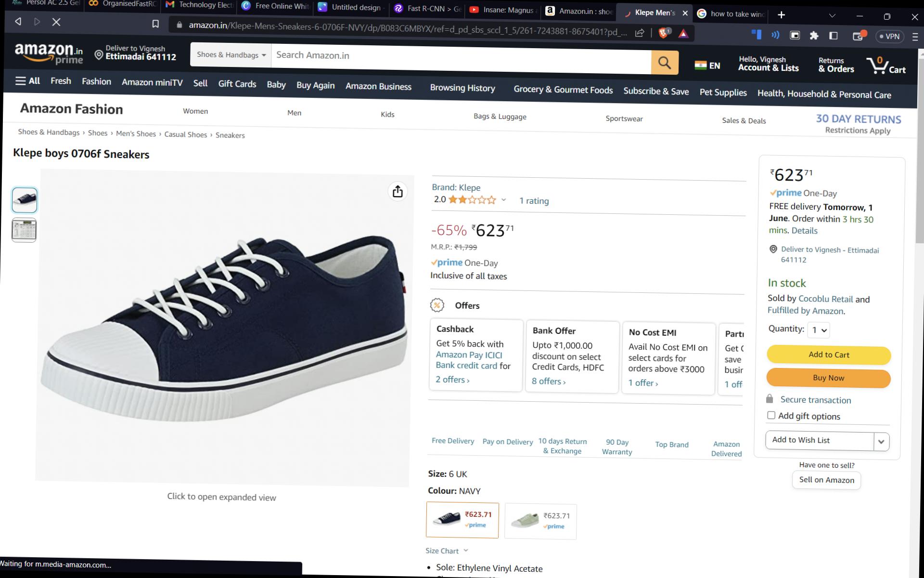The image size is (924, 578).
Task: Click the Sneakers breadcrumb link
Action: (x=230, y=135)
